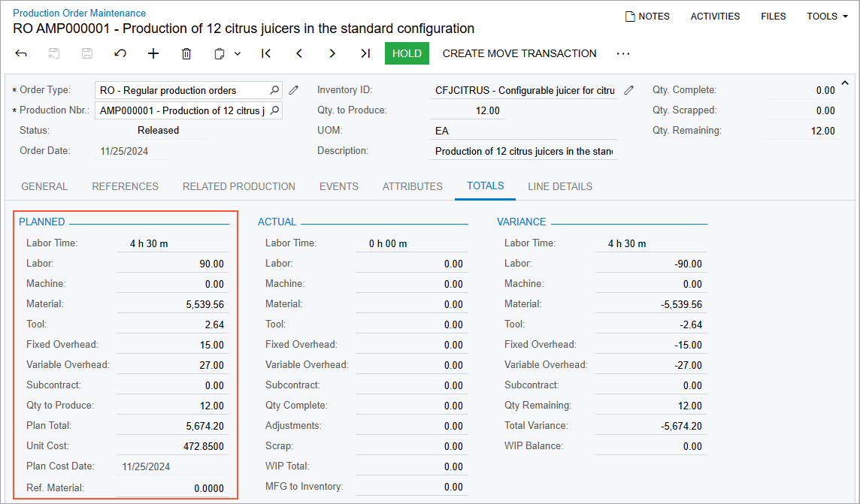860x504 pixels.
Task: Open NOTES with the note icon
Action: pyautogui.click(x=647, y=17)
